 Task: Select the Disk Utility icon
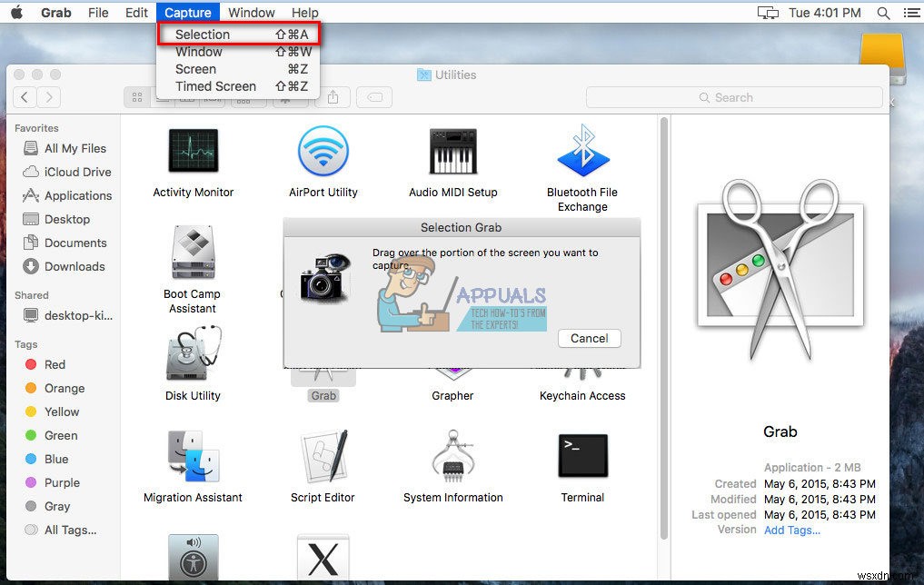pyautogui.click(x=192, y=354)
